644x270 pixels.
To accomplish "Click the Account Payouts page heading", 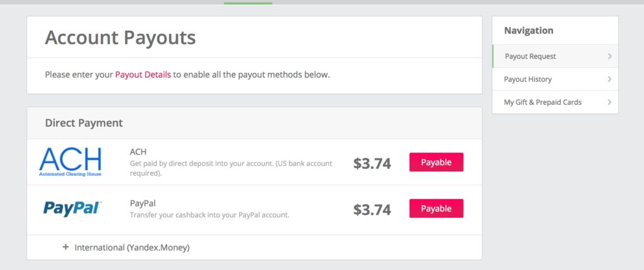I will point(120,37).
